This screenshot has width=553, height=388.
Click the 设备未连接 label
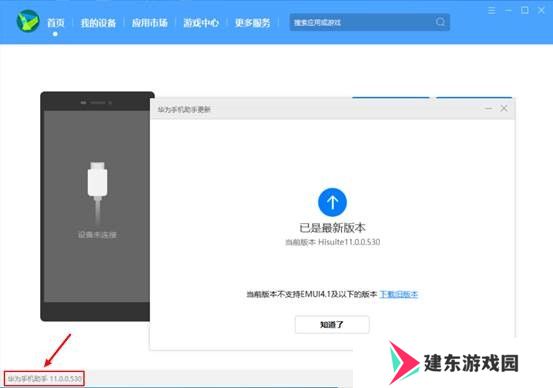click(x=97, y=235)
